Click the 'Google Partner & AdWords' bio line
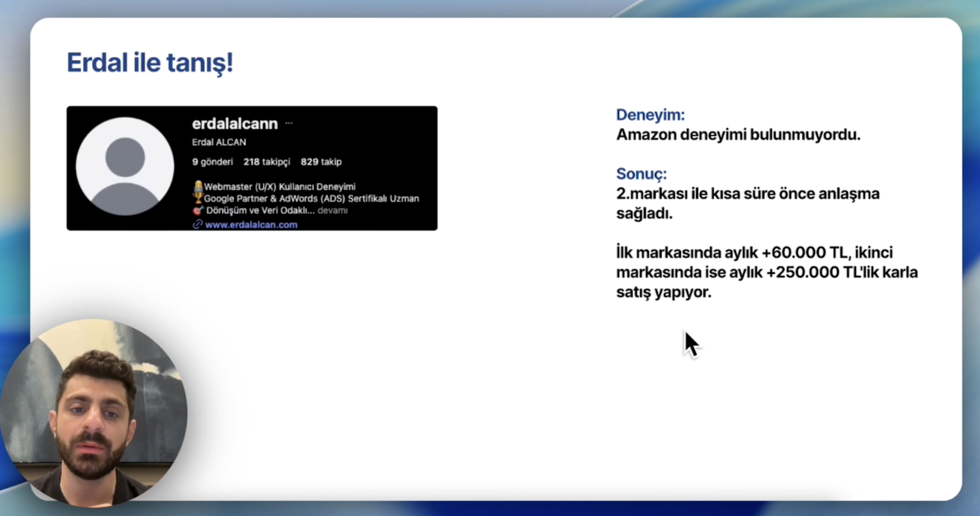The width and height of the screenshot is (980, 516). [311, 199]
